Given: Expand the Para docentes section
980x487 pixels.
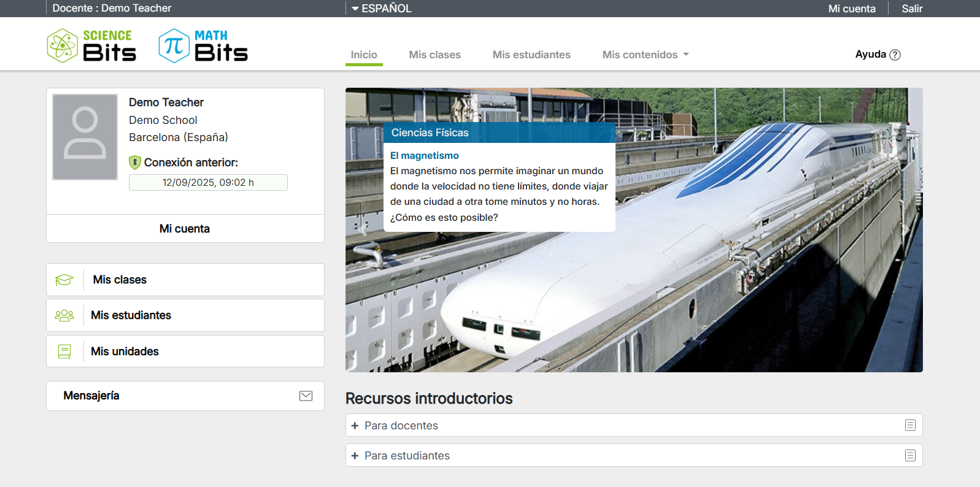Looking at the screenshot, I should click(355, 426).
